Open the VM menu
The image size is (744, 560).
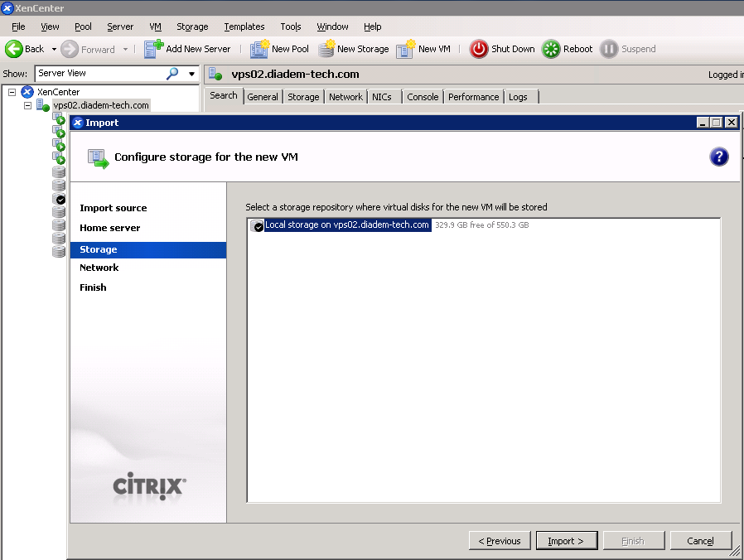click(x=156, y=27)
